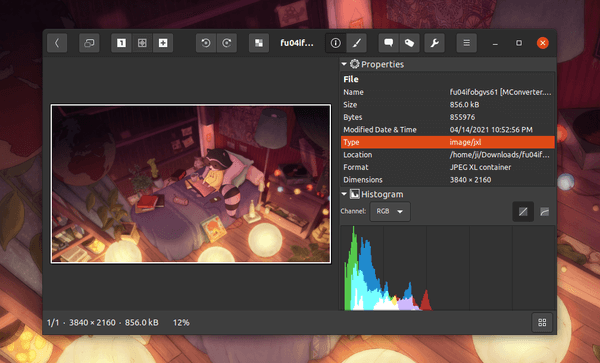Toggle the image properties info panel

click(336, 43)
